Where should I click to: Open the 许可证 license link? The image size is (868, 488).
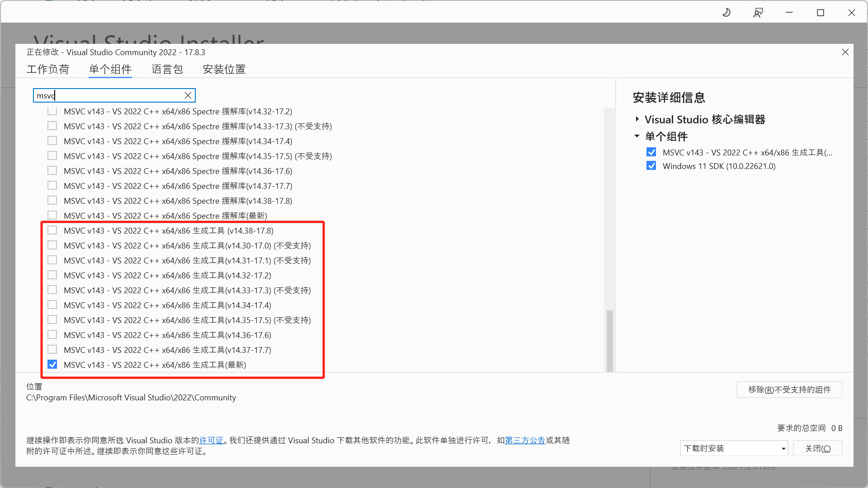[x=212, y=440]
